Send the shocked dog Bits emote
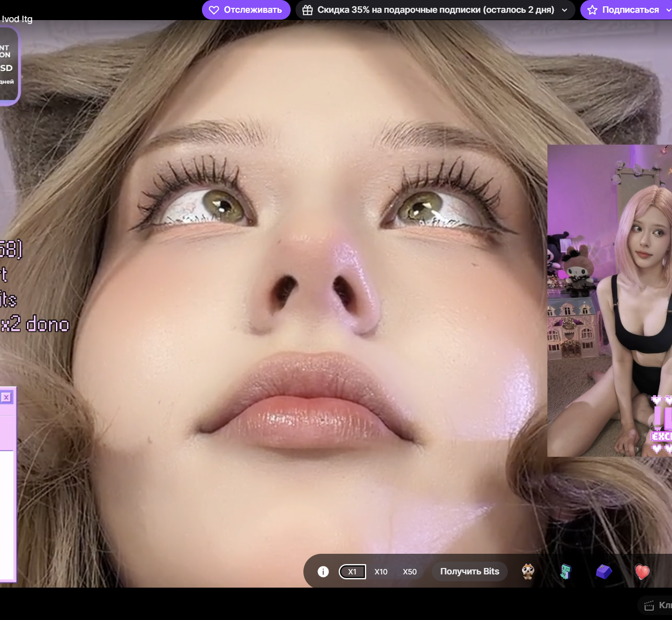This screenshot has width=672, height=620. click(528, 571)
